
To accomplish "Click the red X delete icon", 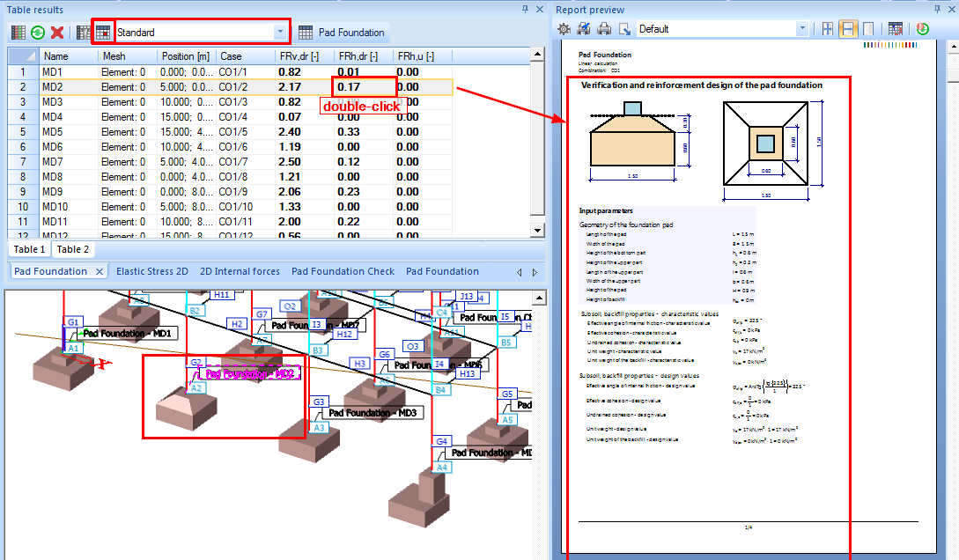I will [57, 33].
